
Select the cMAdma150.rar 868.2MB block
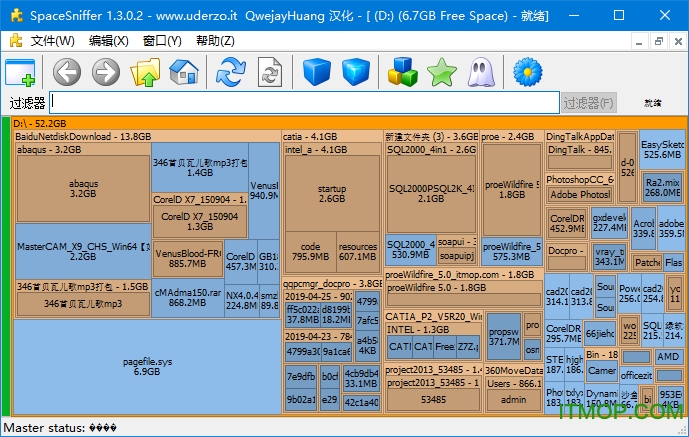(x=188, y=297)
